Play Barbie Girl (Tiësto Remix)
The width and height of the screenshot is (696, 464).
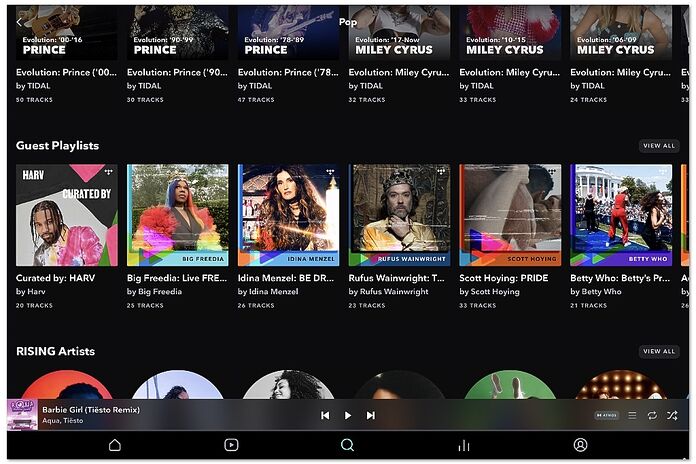[x=348, y=415]
